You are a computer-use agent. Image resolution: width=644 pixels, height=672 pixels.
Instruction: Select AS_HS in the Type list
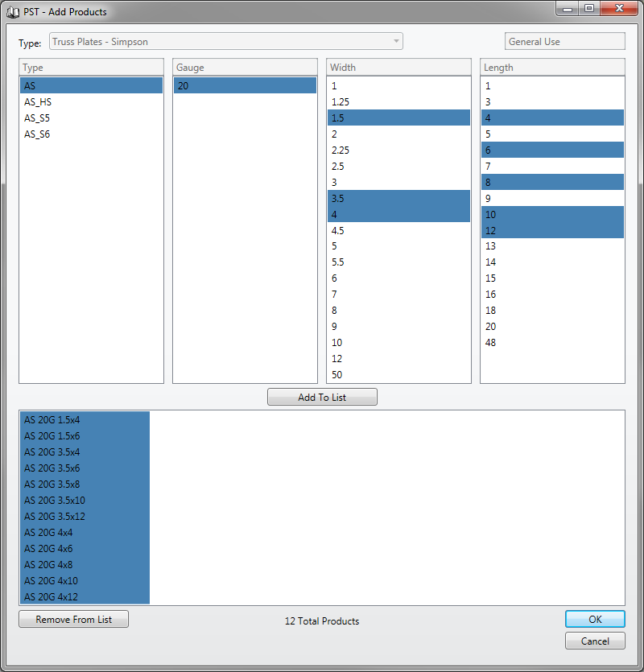pyautogui.click(x=38, y=102)
